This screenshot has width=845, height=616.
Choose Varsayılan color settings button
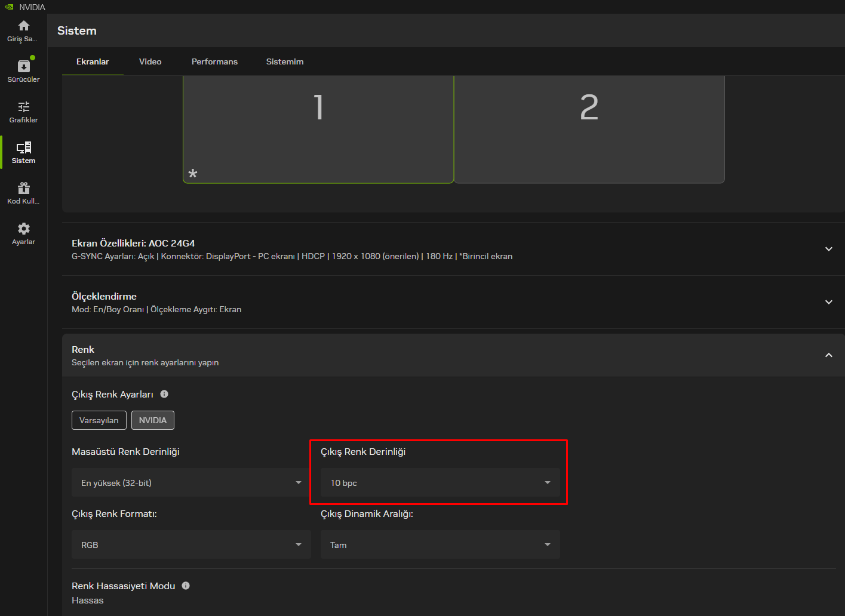(99, 420)
